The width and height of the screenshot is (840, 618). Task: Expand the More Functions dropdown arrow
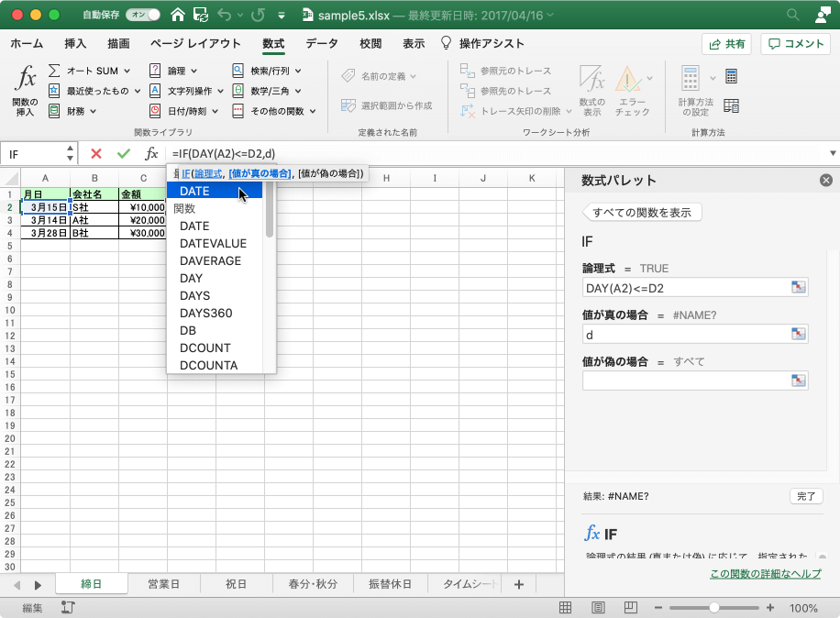point(313,111)
